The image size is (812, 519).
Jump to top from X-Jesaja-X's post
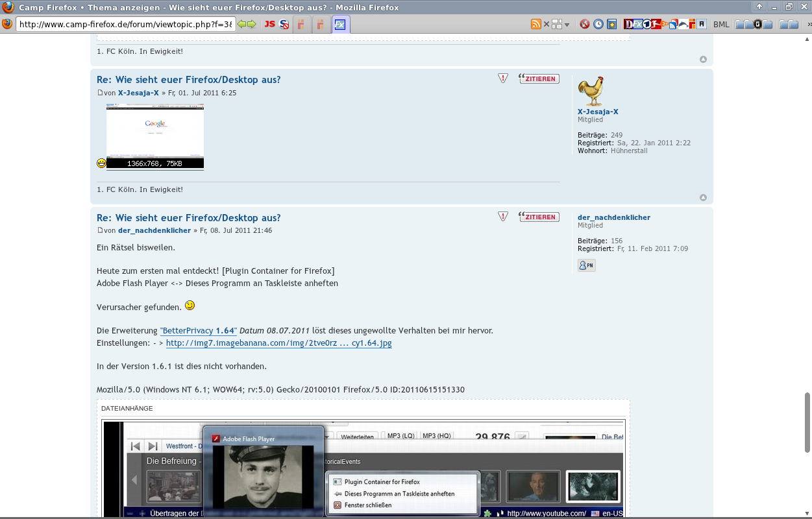(703, 197)
